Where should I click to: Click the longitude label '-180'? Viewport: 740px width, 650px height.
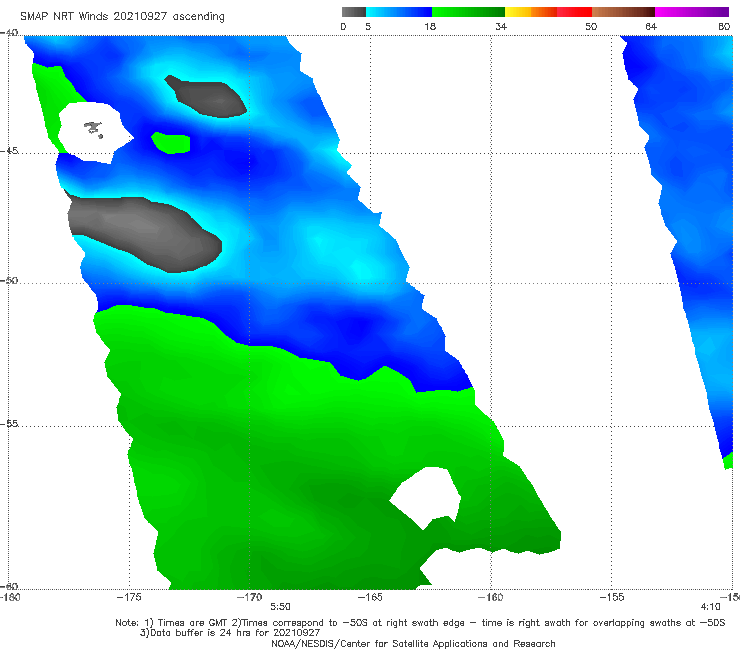click(10, 597)
